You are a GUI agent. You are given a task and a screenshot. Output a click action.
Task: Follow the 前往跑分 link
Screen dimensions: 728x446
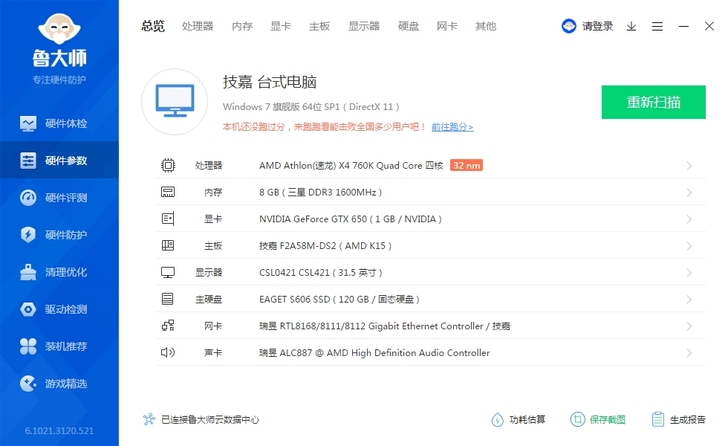point(452,127)
